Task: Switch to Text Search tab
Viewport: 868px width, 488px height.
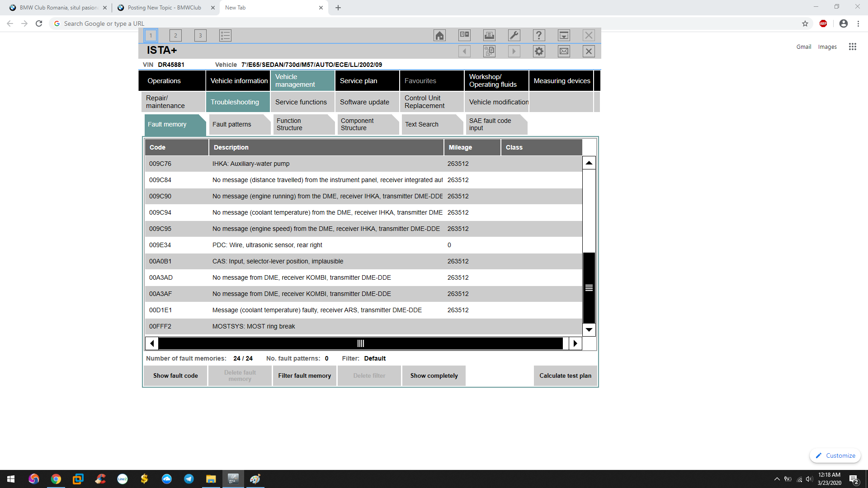Action: click(433, 124)
